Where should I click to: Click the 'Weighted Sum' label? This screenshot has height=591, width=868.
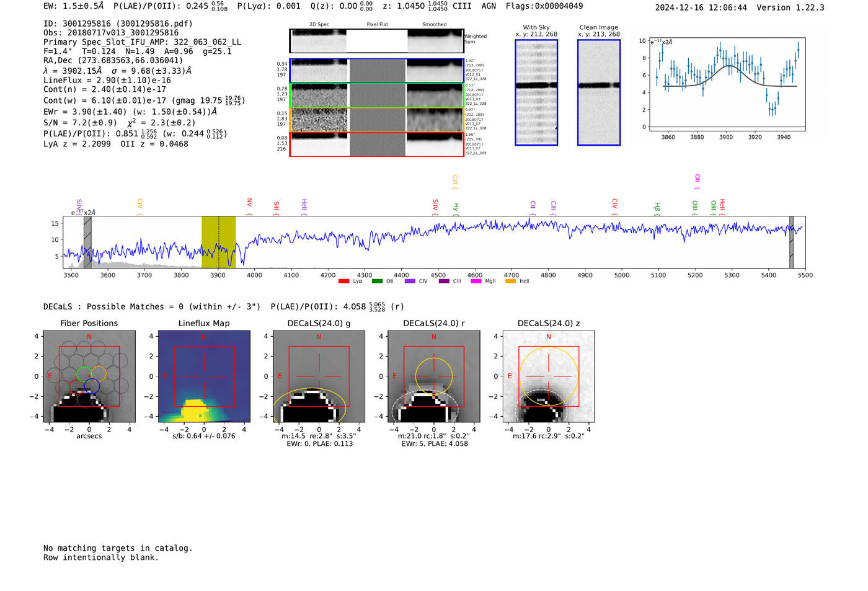pyautogui.click(x=476, y=39)
